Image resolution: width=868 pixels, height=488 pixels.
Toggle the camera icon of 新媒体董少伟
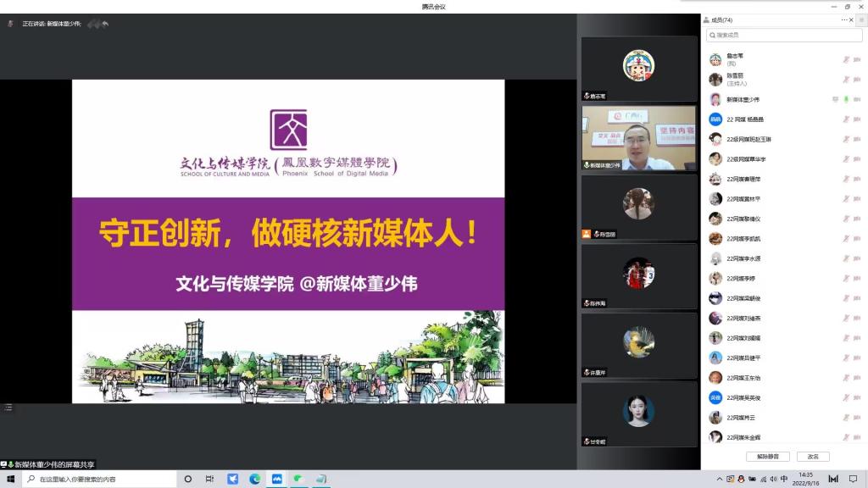[x=857, y=100]
